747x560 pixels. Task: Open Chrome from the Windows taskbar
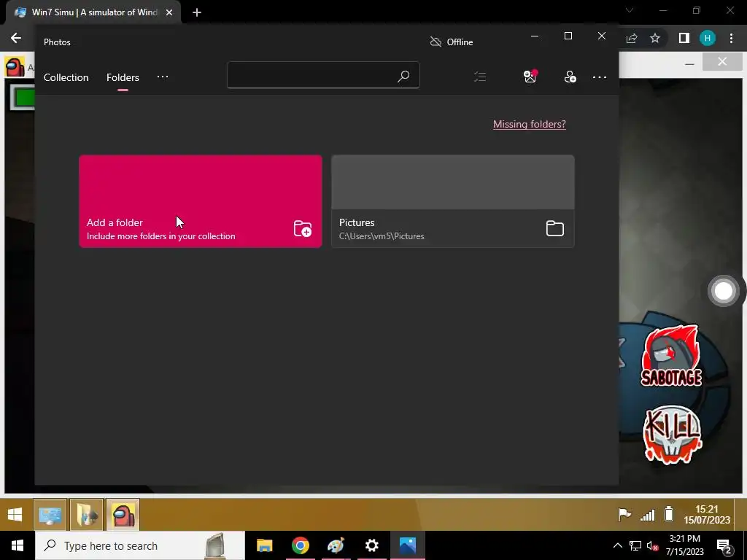tap(300, 545)
